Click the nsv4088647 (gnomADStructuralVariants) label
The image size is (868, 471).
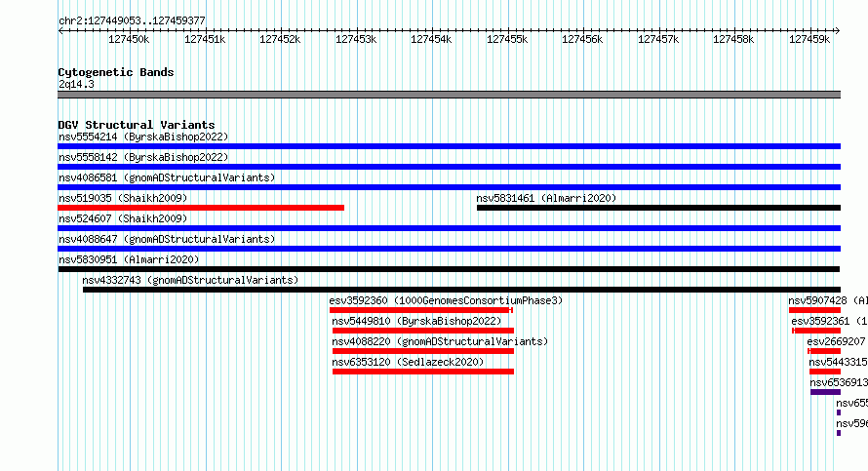[x=167, y=239]
